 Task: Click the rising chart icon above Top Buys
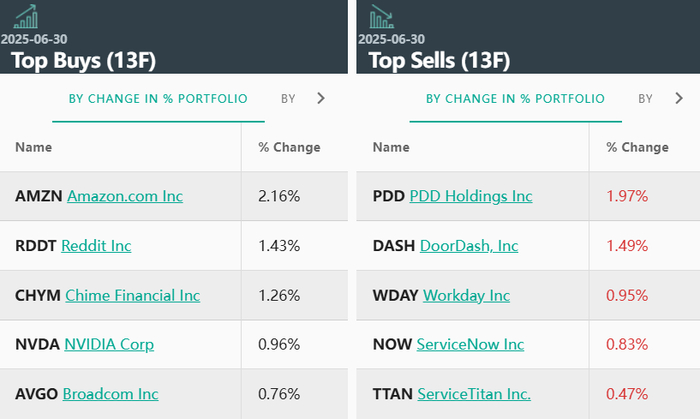click(x=26, y=17)
